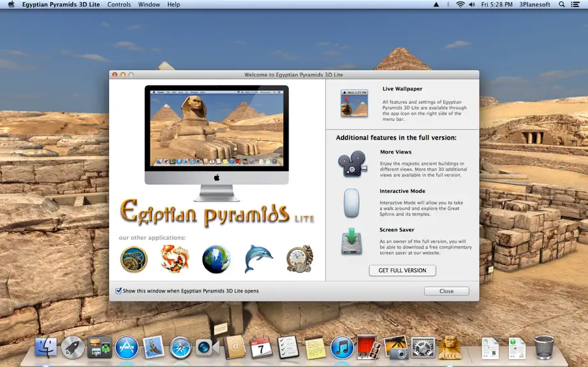Open the pocket watch app icon
This screenshot has height=367, width=588.
[300, 259]
